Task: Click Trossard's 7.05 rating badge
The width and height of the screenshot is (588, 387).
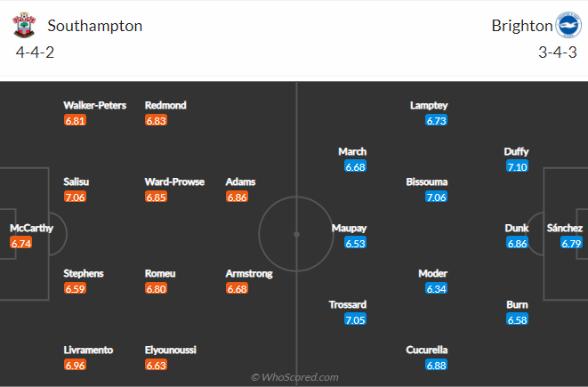Action: pyautogui.click(x=355, y=319)
